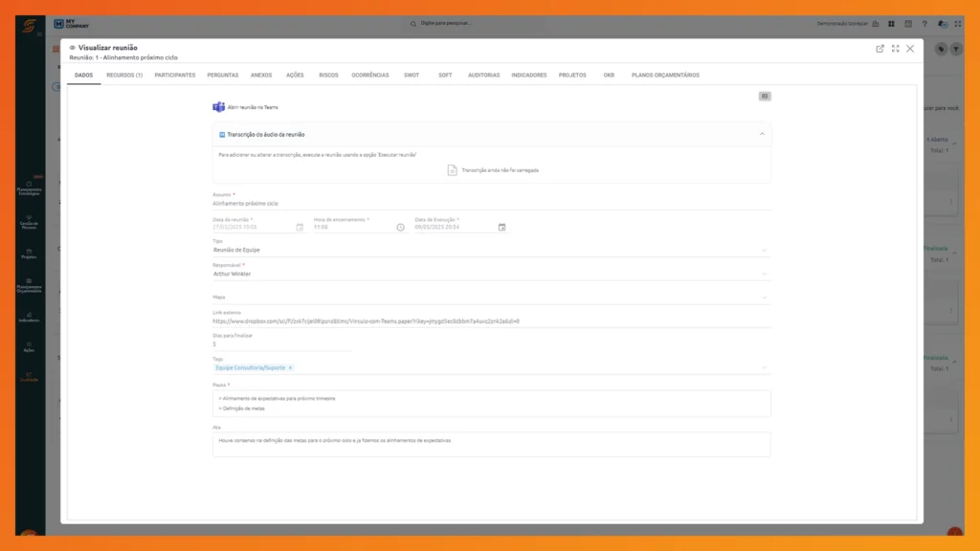Switch to the Auditorias tab
This screenshot has width=980, height=551.
click(483, 75)
